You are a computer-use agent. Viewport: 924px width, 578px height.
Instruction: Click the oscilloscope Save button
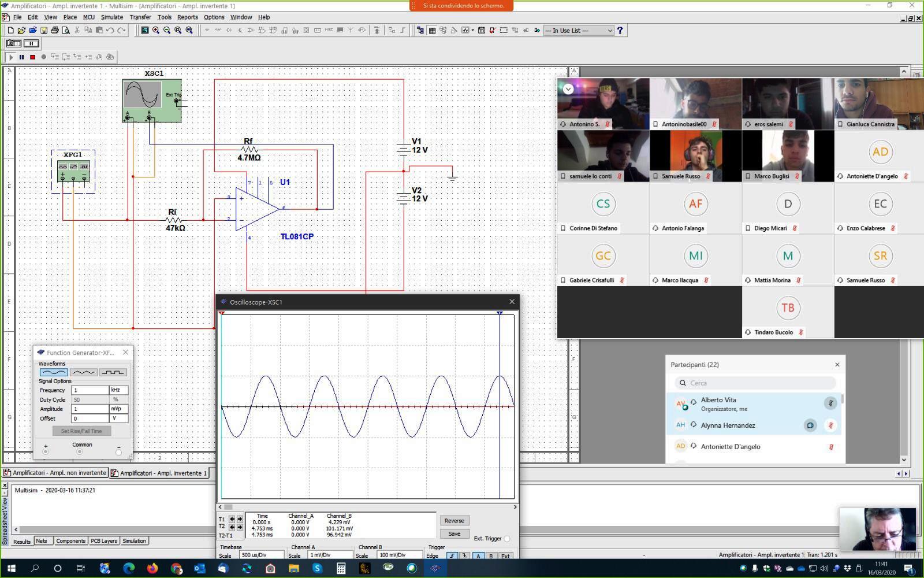point(454,533)
